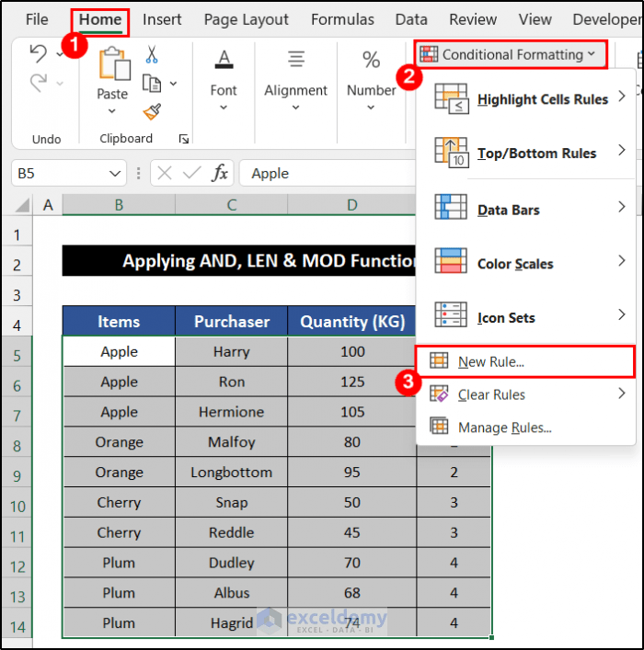Viewport: 644px width, 650px height.
Task: Click the Quantity (KG) header cell
Action: click(x=352, y=321)
